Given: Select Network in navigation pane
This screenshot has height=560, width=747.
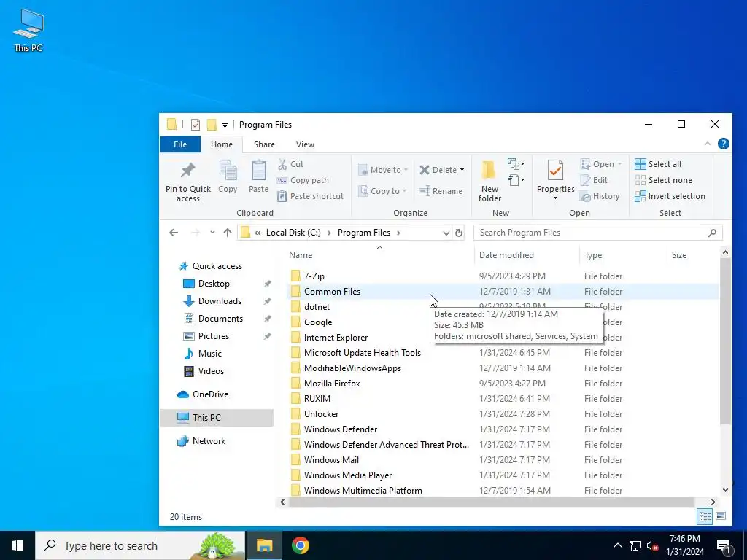Looking at the screenshot, I should [209, 441].
